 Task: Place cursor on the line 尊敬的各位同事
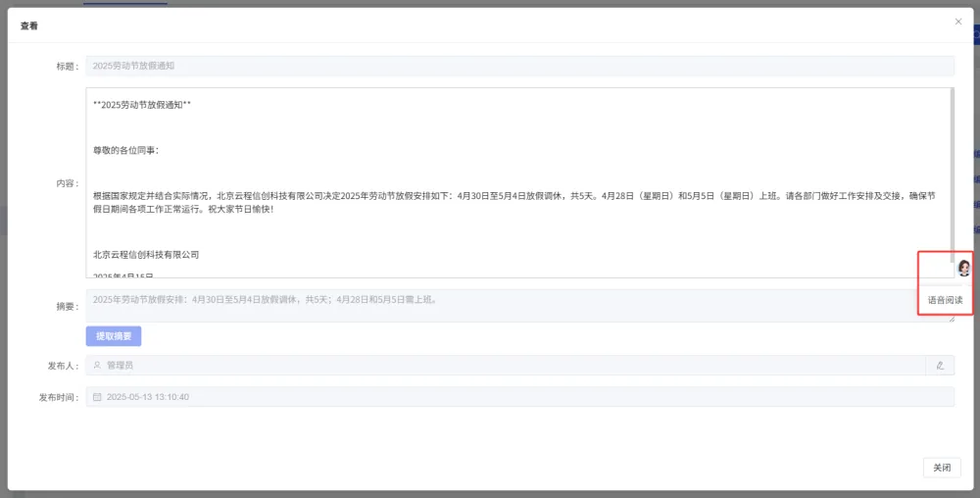pyautogui.click(x=126, y=151)
